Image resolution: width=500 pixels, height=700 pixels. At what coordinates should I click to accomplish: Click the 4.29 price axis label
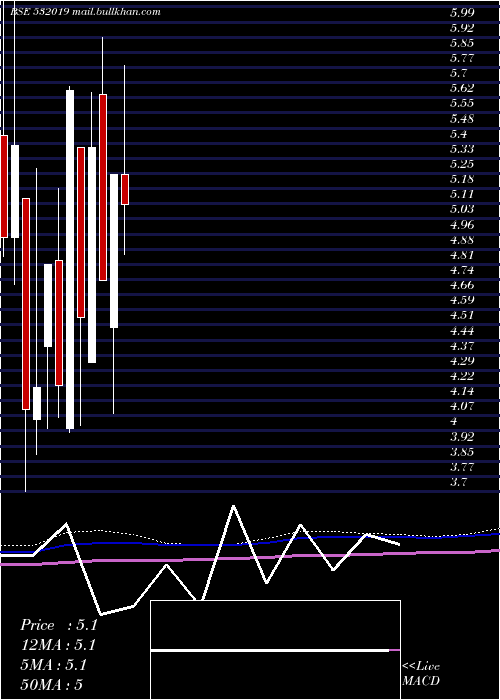(462, 361)
